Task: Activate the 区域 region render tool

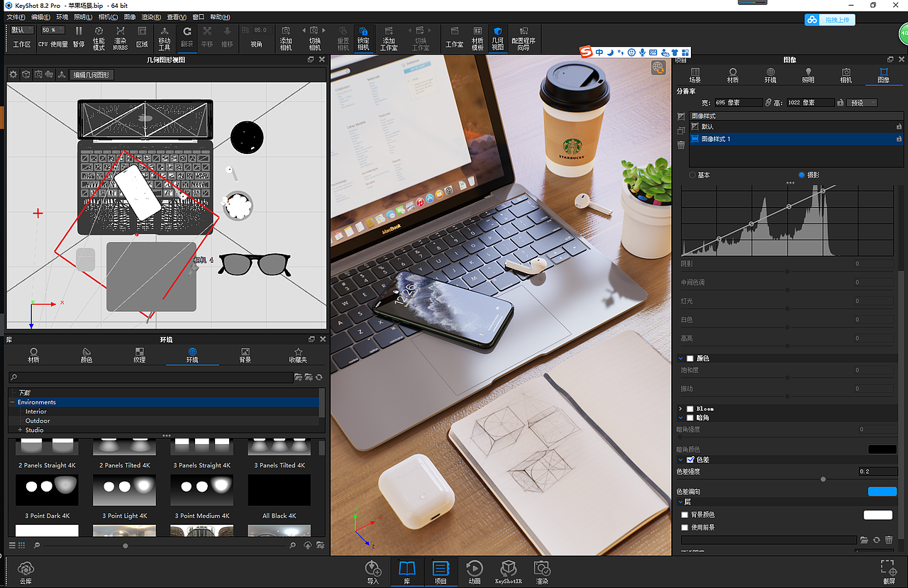Action: (142, 37)
